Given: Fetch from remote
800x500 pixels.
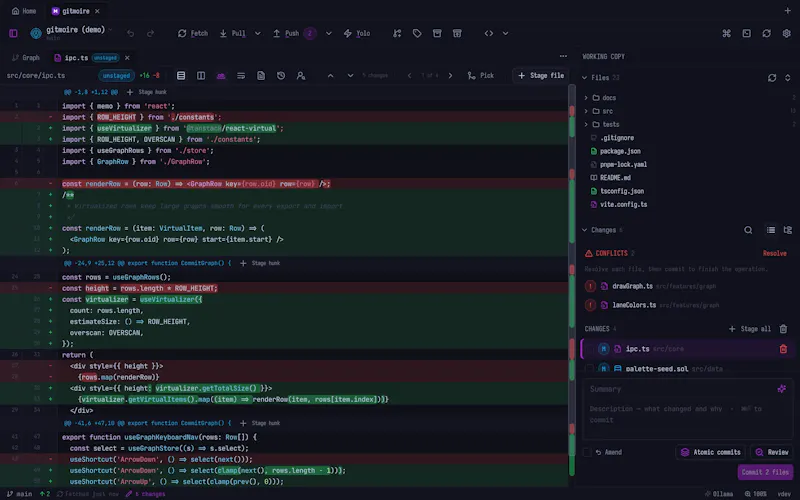Looking at the screenshot, I should (192, 33).
